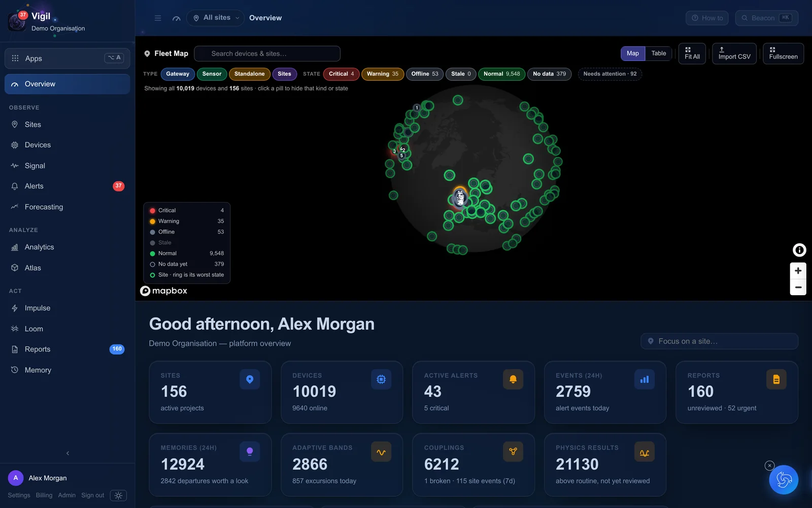Open the Apps launcher menu
Viewport: 812px width, 508px height.
tap(67, 58)
